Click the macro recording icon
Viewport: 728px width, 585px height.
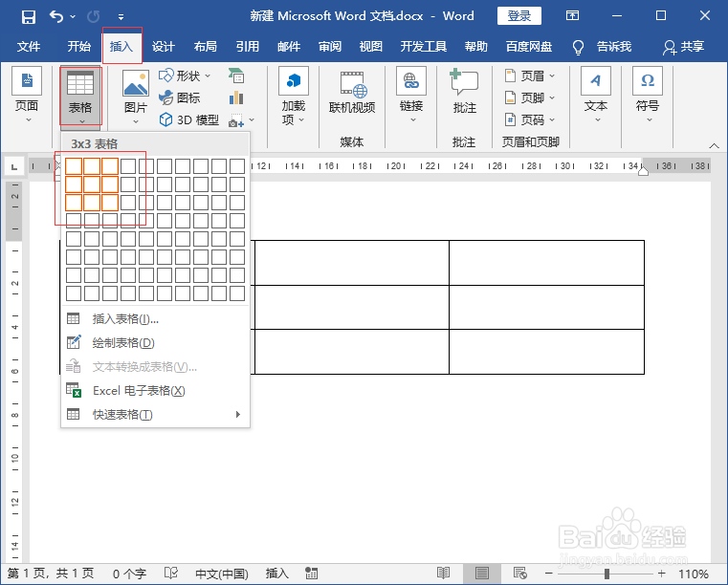(x=311, y=574)
